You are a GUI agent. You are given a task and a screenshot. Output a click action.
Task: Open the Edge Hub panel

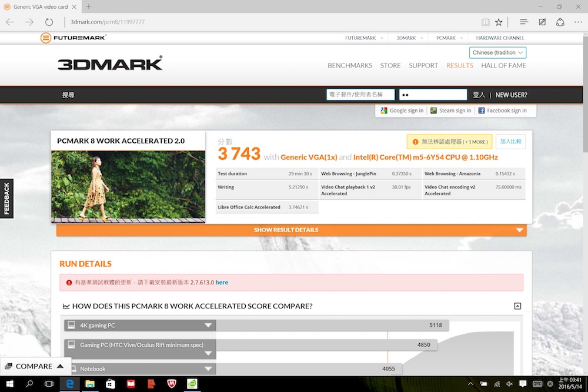point(523,22)
